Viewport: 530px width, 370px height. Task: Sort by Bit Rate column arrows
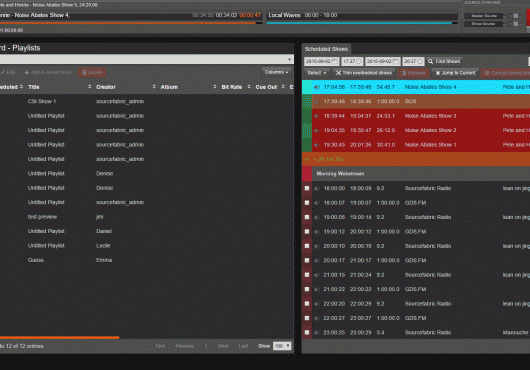249,87
